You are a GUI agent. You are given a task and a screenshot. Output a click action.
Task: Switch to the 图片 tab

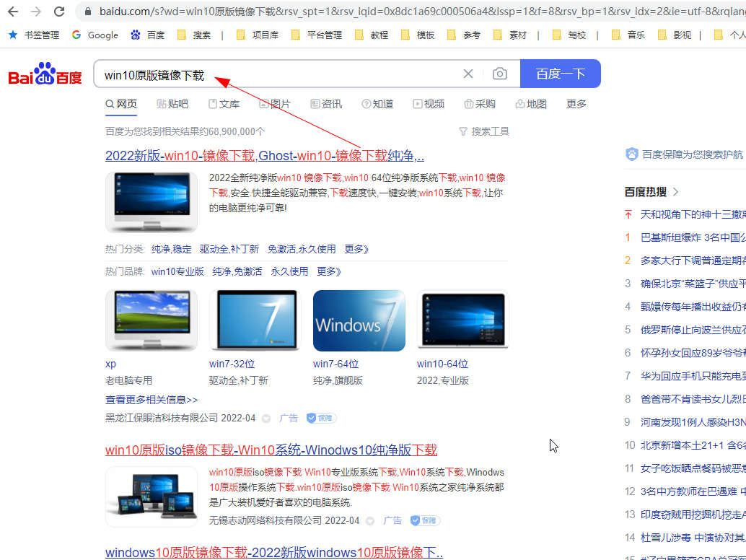[x=274, y=104]
